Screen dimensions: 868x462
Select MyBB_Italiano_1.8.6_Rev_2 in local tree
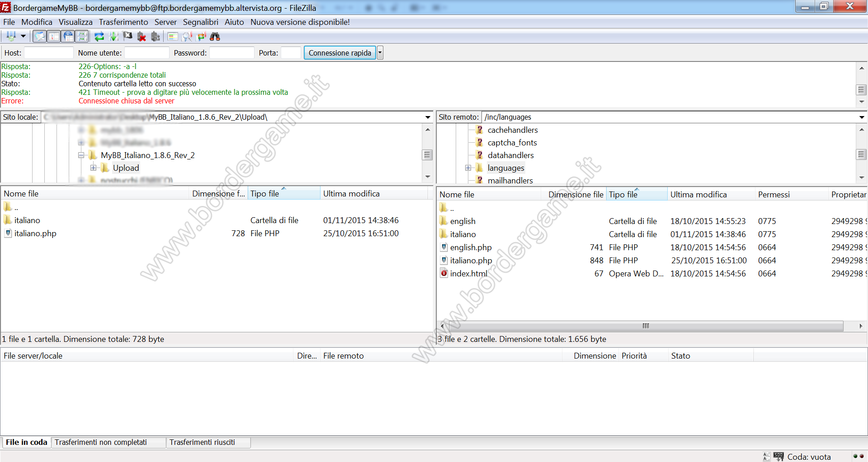(148, 155)
